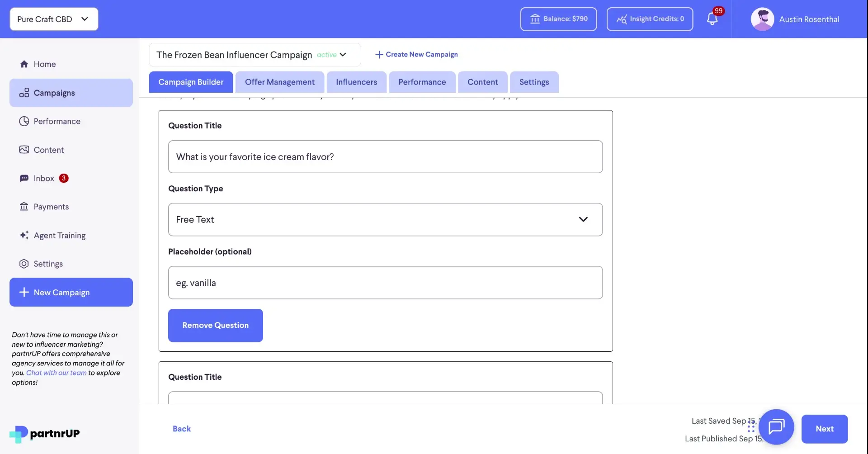Remove the ice cream flavor question
The width and height of the screenshot is (868, 454).
(x=215, y=325)
